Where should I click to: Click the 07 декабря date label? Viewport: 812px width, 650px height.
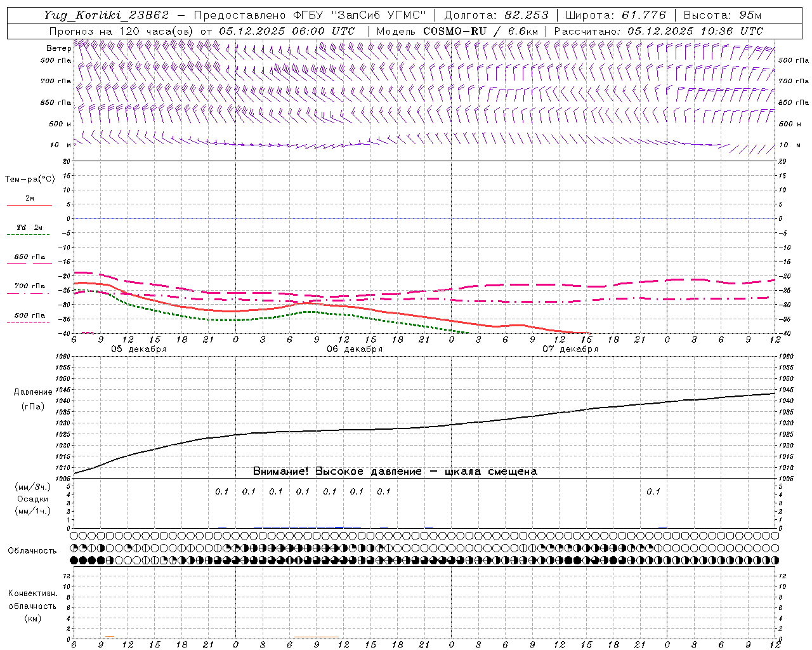pos(570,349)
